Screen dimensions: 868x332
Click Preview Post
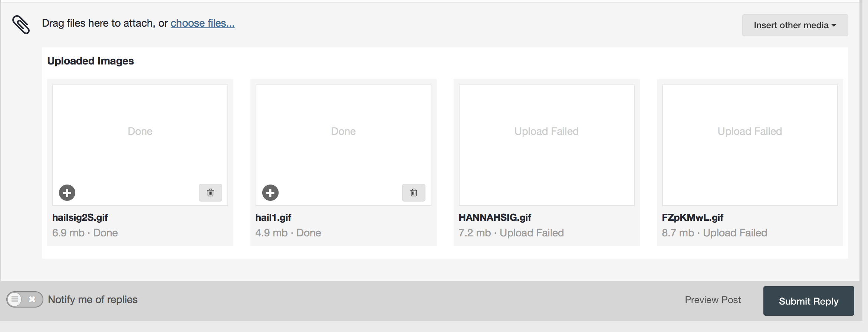(x=713, y=300)
